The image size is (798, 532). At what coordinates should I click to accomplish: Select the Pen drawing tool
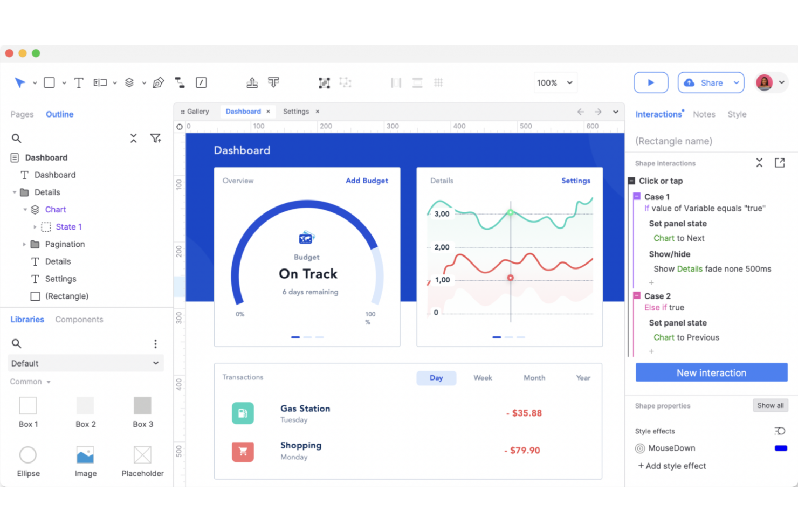pos(158,82)
